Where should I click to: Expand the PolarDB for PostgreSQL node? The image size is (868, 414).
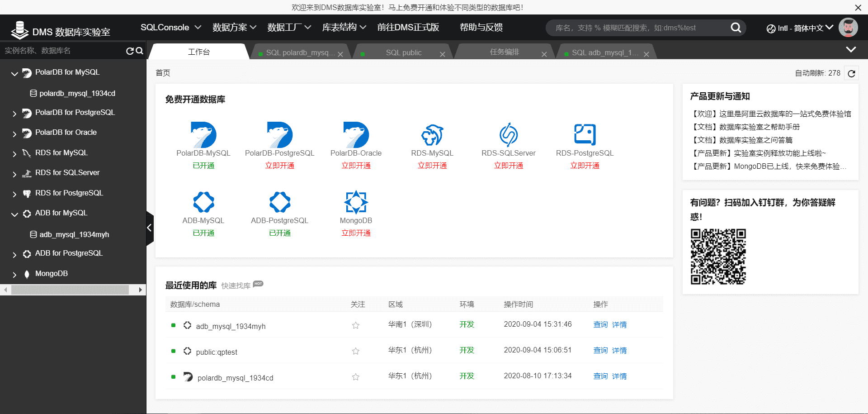(14, 114)
